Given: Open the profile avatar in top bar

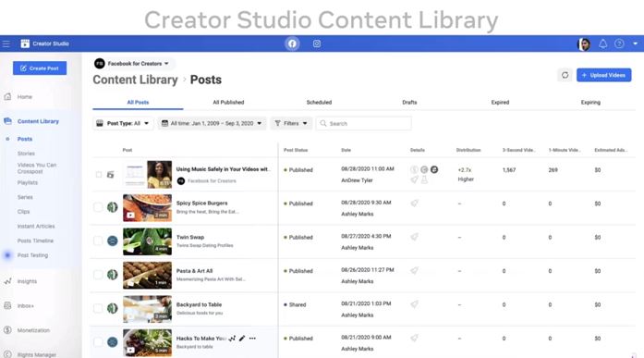Looking at the screenshot, I should 584,43.
